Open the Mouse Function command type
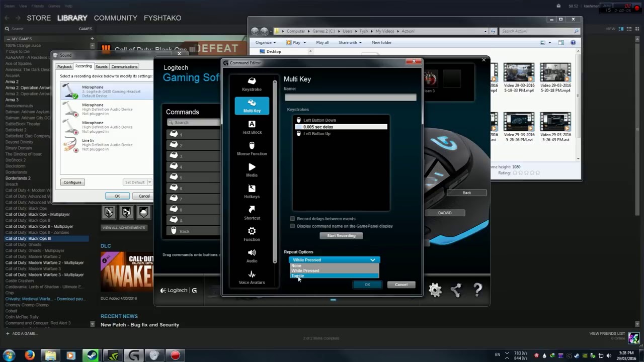Viewport: 644px width, 362px height. [252, 149]
